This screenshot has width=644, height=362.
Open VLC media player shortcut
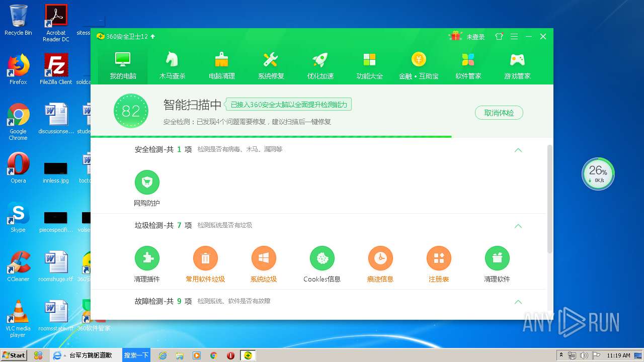[18, 319]
